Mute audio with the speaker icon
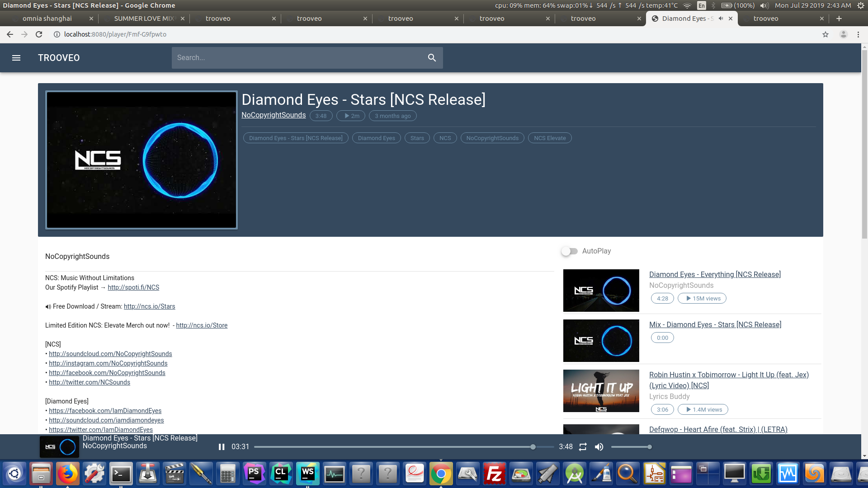 pyautogui.click(x=599, y=447)
